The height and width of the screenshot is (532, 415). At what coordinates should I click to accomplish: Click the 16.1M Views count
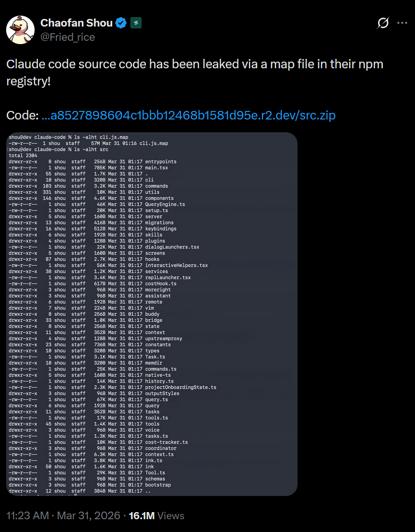157,516
